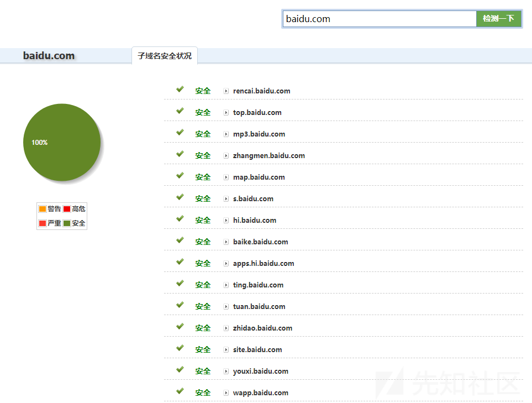Open the rencai.baidu.com subdomain link

262,91
